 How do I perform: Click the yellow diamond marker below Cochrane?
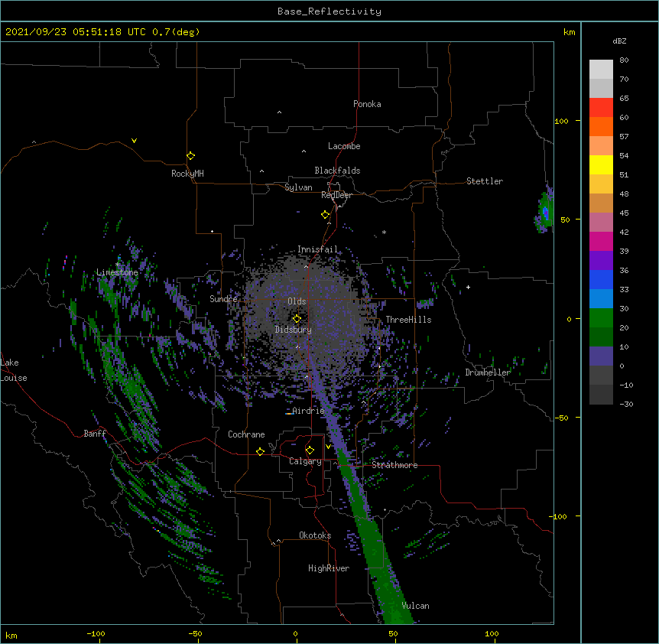click(x=260, y=451)
